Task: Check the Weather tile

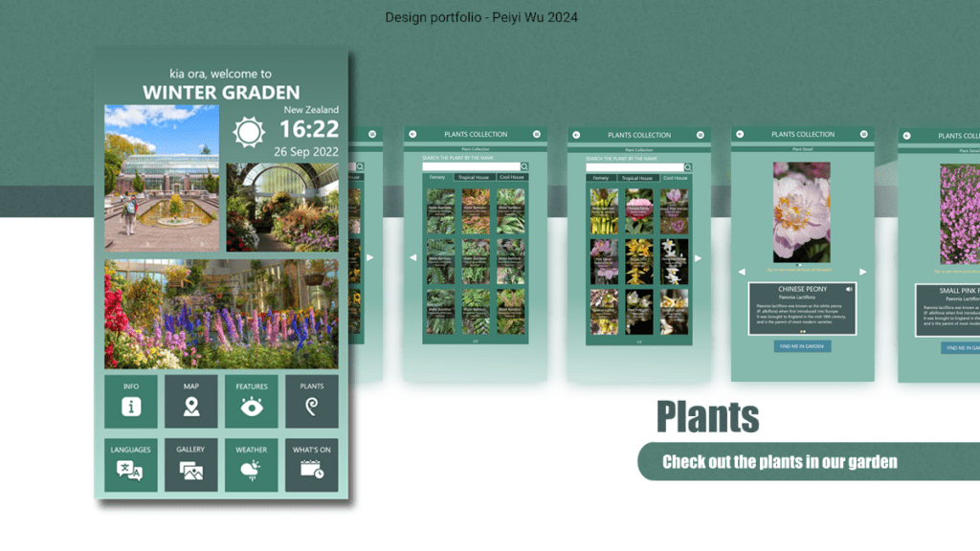Action: tap(252, 464)
